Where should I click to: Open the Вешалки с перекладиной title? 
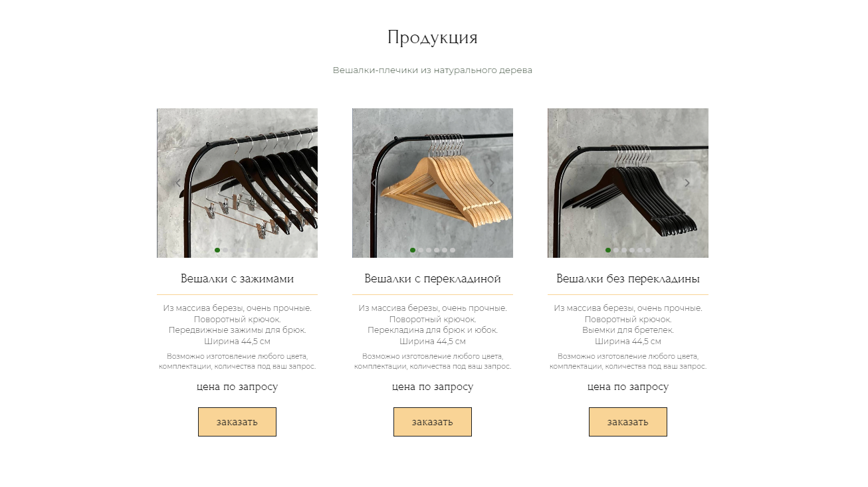click(433, 278)
